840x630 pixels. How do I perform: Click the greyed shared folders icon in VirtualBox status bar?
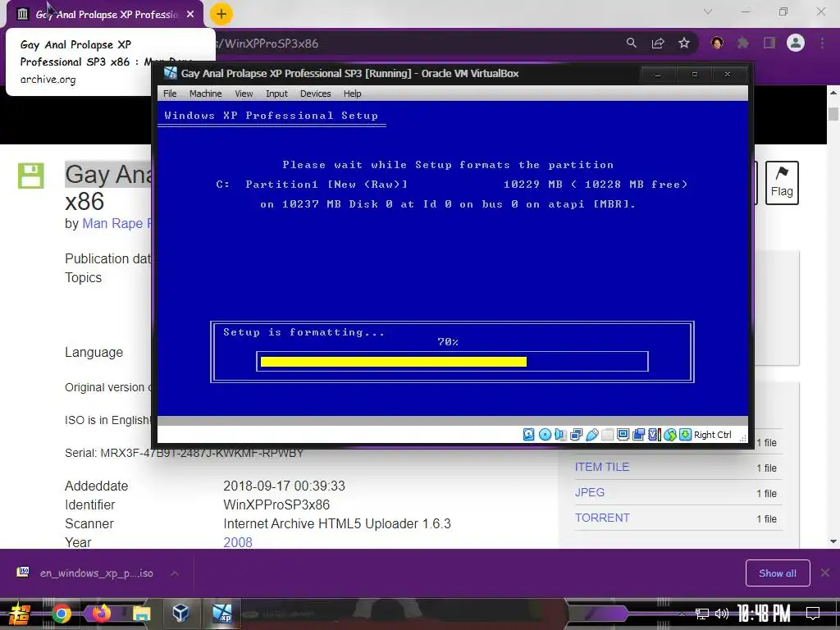608,435
